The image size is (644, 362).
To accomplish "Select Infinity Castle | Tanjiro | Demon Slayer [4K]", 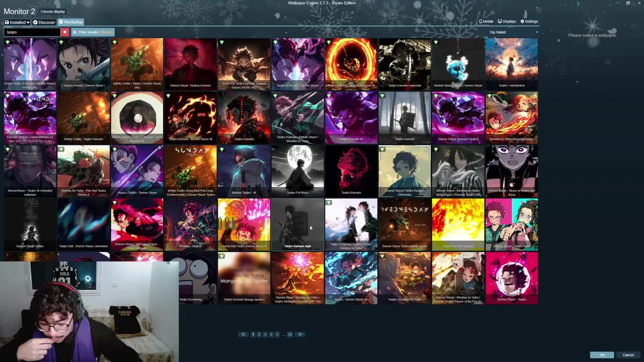I will [x=137, y=64].
